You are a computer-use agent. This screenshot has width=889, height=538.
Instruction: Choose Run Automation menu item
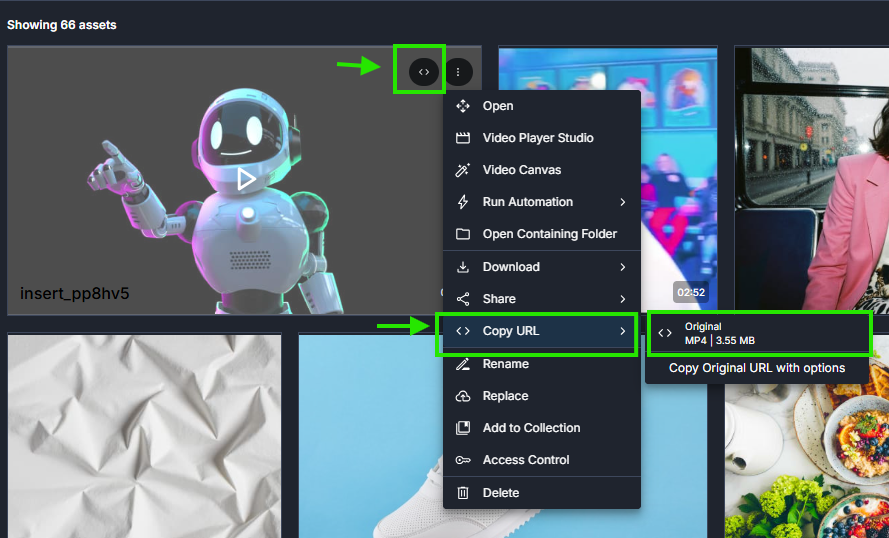541,202
